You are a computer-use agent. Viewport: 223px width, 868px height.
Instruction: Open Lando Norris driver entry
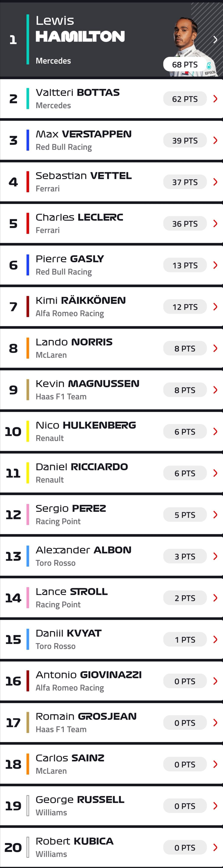111,348
